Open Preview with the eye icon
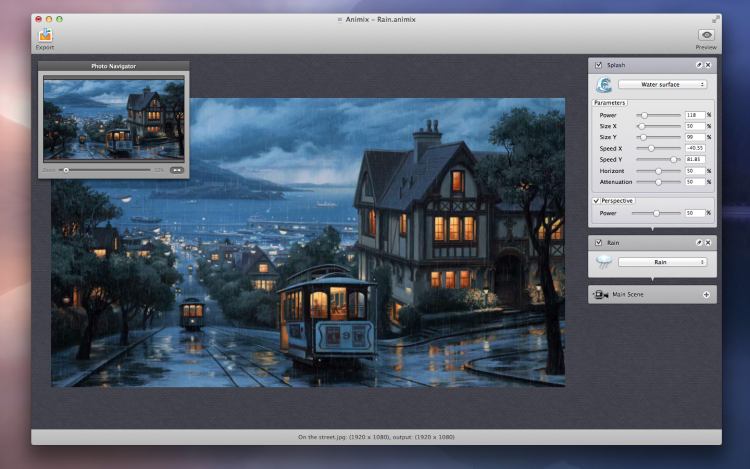Image resolution: width=750 pixels, height=469 pixels. pos(706,35)
